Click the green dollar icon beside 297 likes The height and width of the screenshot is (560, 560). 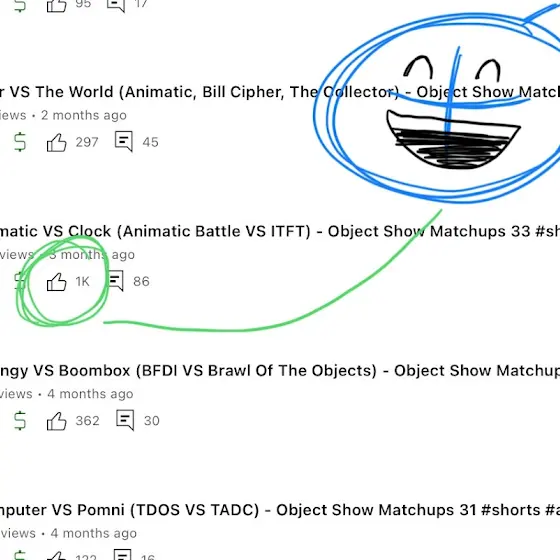(20, 142)
